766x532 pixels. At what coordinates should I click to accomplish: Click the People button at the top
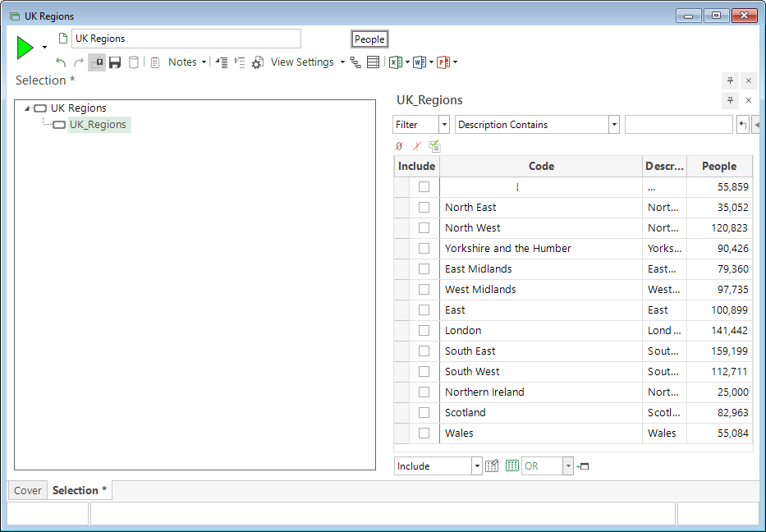click(369, 39)
